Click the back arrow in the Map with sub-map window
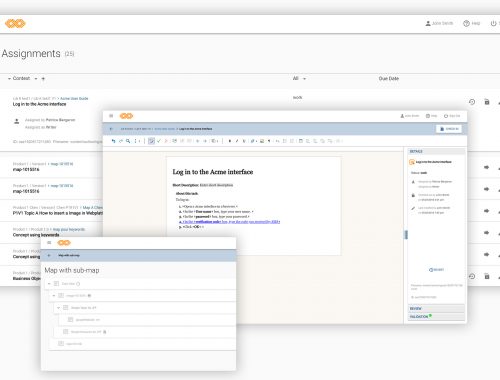This screenshot has width=500, height=380. pyautogui.click(x=49, y=255)
